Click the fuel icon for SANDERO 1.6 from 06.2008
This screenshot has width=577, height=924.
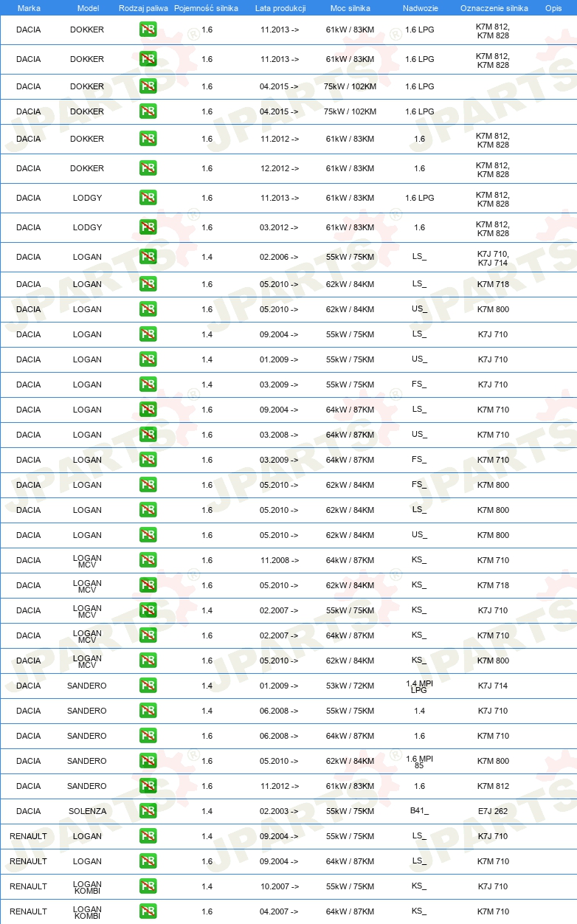(148, 736)
